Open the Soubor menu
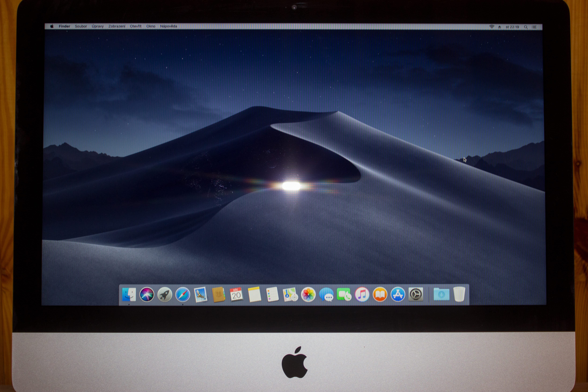588x392 pixels. pos(81,26)
